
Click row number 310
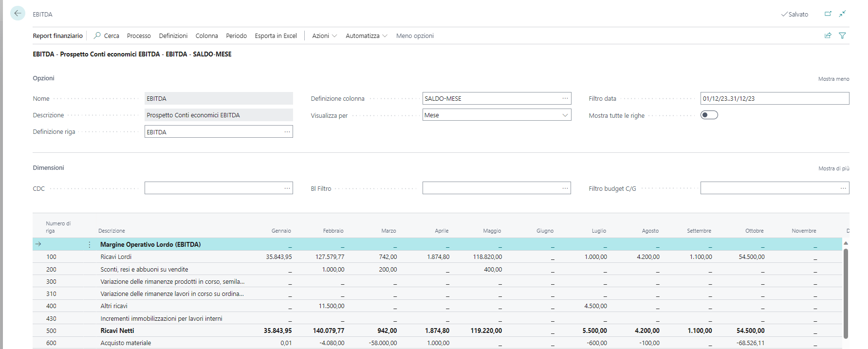[51, 294]
